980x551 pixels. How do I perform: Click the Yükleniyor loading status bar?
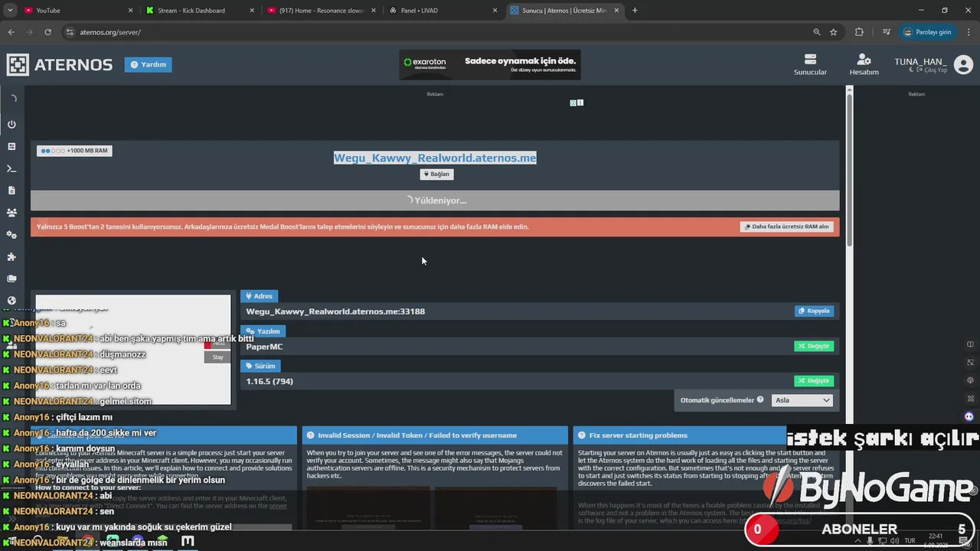coord(435,201)
